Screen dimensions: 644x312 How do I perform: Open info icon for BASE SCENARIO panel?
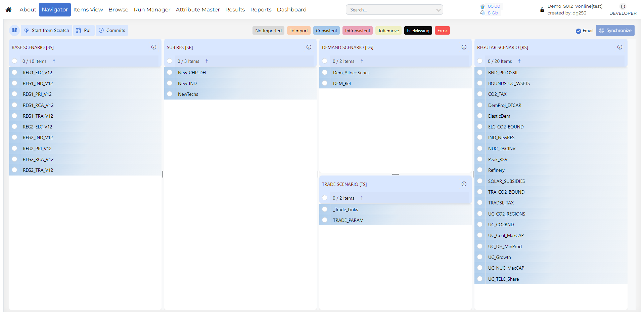pos(154,47)
